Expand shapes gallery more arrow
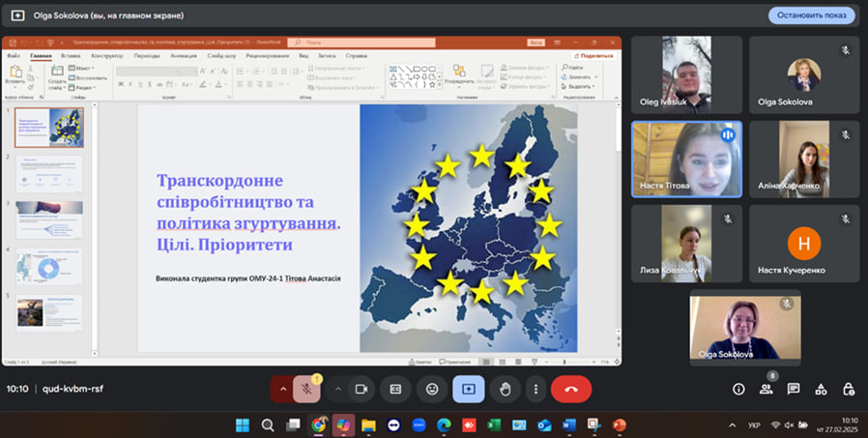The width and height of the screenshot is (868, 438). coord(440,85)
